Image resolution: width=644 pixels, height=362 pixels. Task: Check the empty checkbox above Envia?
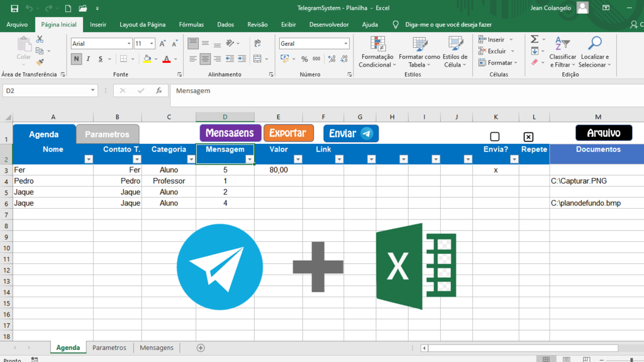pyautogui.click(x=495, y=136)
